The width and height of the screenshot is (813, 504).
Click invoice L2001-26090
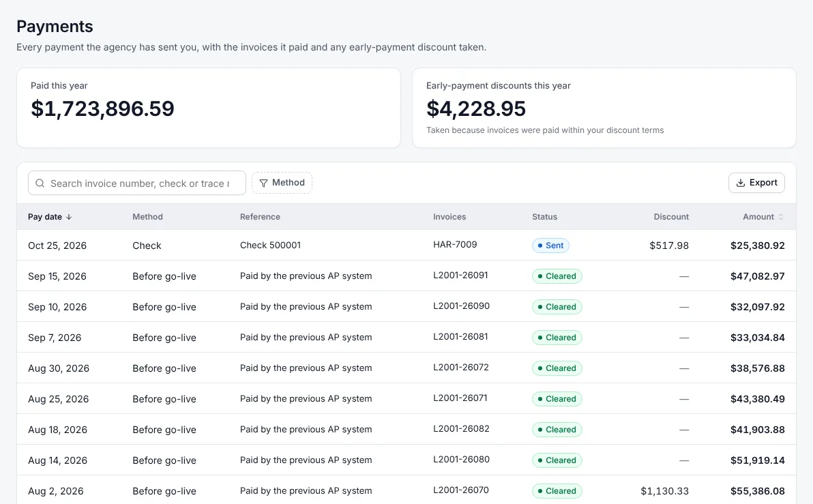462,306
